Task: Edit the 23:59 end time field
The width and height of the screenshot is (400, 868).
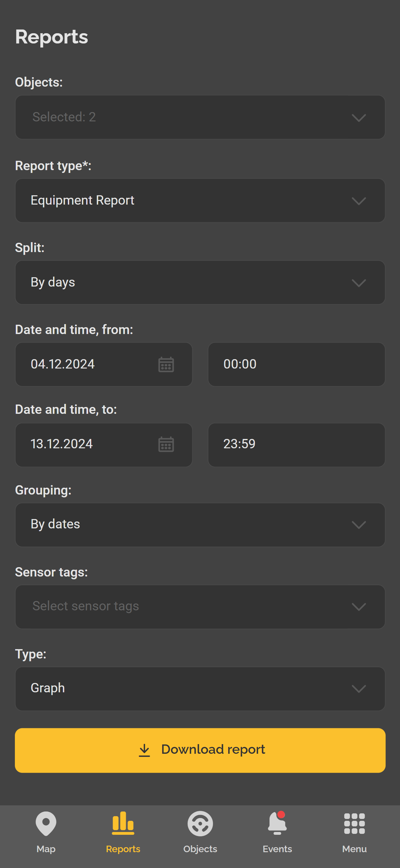Action: [x=296, y=445]
